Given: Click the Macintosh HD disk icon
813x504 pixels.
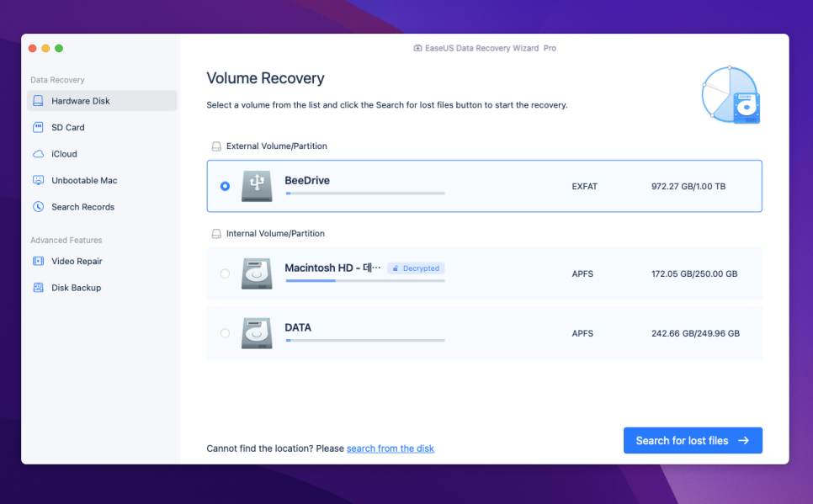Looking at the screenshot, I should [x=257, y=273].
